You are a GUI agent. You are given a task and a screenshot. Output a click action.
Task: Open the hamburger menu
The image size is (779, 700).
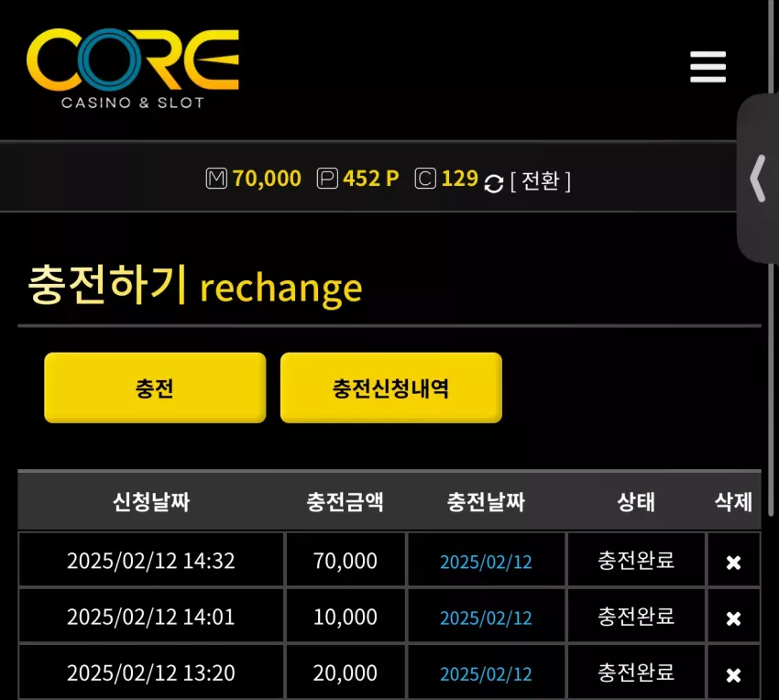[x=708, y=67]
